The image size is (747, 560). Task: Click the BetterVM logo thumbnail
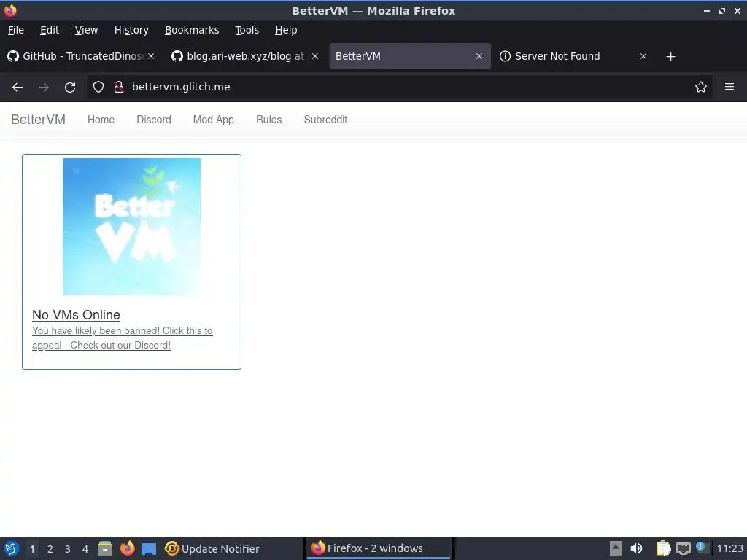click(x=131, y=226)
